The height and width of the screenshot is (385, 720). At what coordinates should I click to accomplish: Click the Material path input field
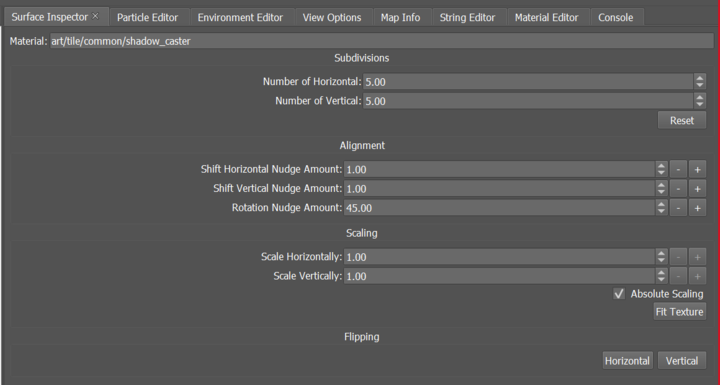click(382, 41)
